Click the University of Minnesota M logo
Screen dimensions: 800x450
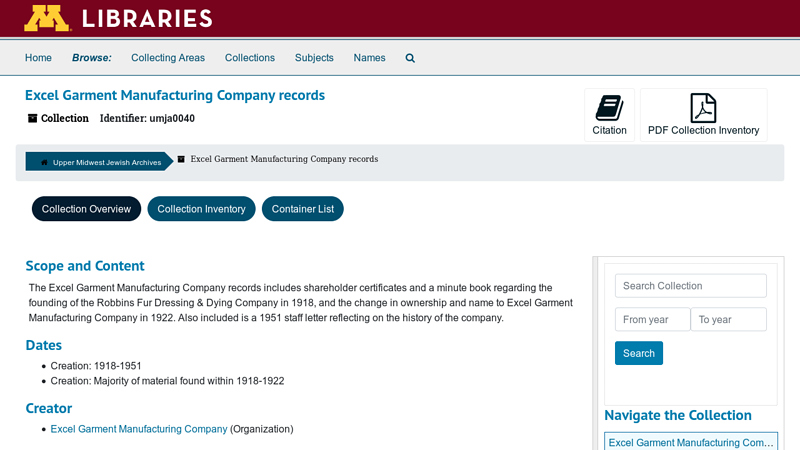point(46,18)
